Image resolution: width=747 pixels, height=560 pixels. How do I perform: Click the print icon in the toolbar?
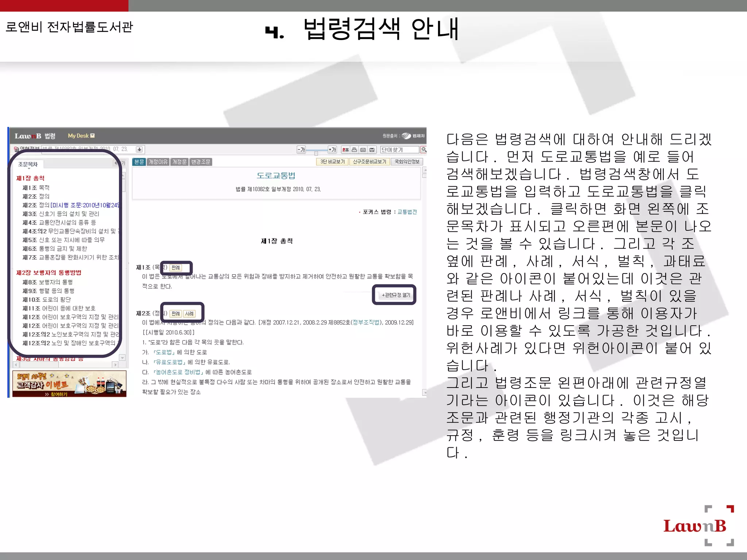pos(354,150)
